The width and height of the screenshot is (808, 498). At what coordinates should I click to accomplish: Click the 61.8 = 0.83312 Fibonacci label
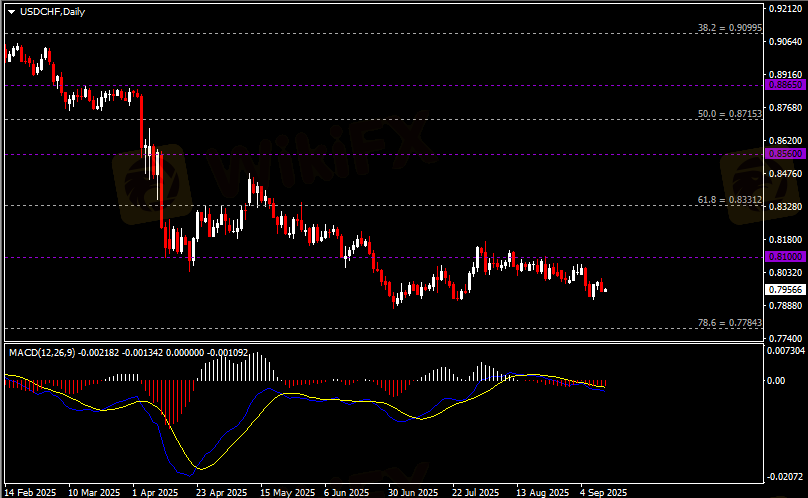(x=730, y=200)
